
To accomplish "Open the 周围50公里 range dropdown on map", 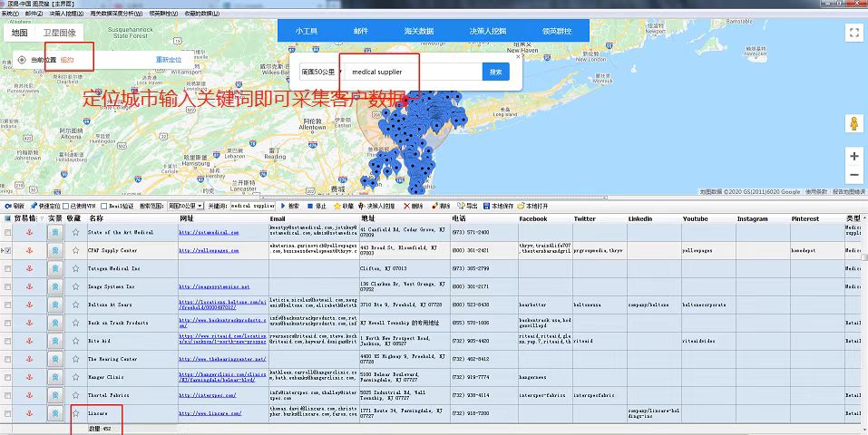I will pyautogui.click(x=319, y=72).
